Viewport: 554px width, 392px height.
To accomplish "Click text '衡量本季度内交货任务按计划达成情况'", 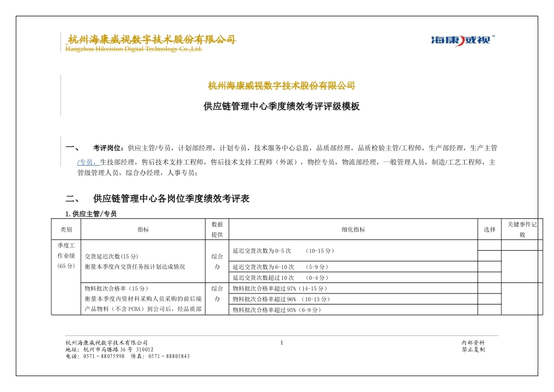I will 135,267.
